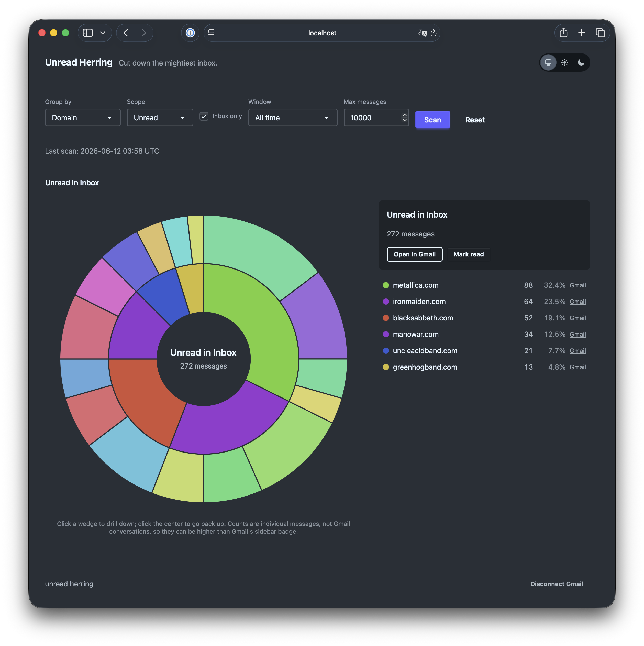Open the page reader icon in address bar
Screen dimensions: 644x646
click(211, 33)
